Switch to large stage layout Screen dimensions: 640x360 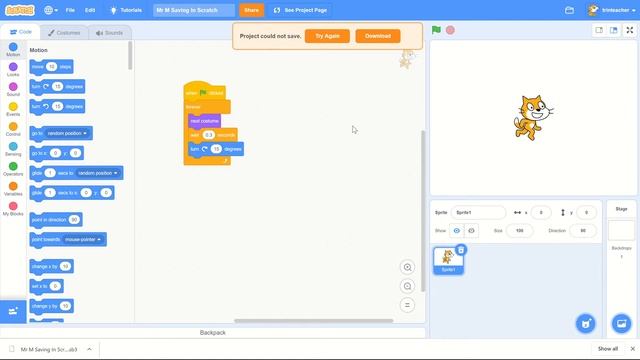(613, 30)
